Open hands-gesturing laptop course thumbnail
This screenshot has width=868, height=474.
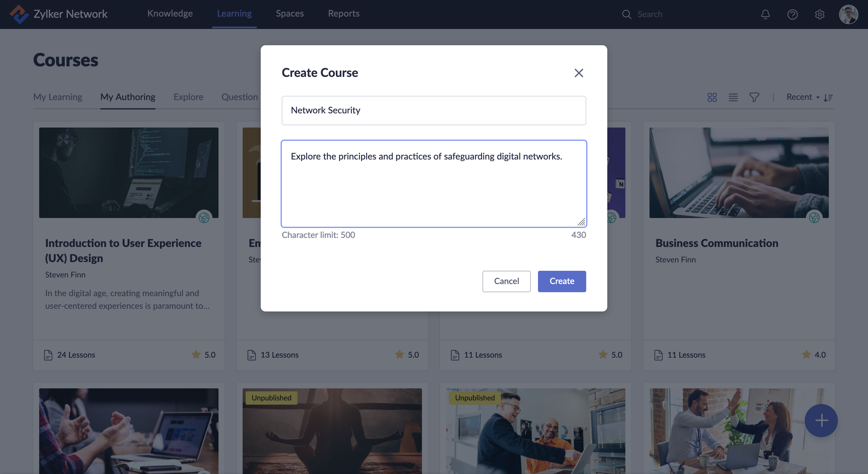(x=129, y=431)
